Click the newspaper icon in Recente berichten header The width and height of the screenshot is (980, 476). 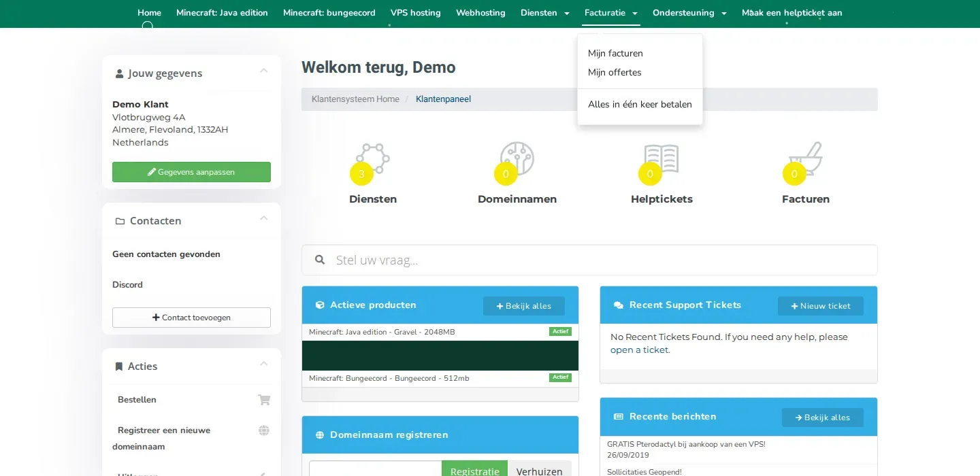pyautogui.click(x=619, y=417)
